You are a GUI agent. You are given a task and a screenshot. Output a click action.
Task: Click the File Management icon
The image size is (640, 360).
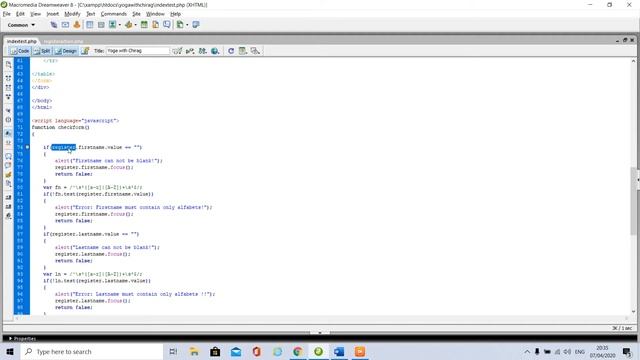(203, 51)
